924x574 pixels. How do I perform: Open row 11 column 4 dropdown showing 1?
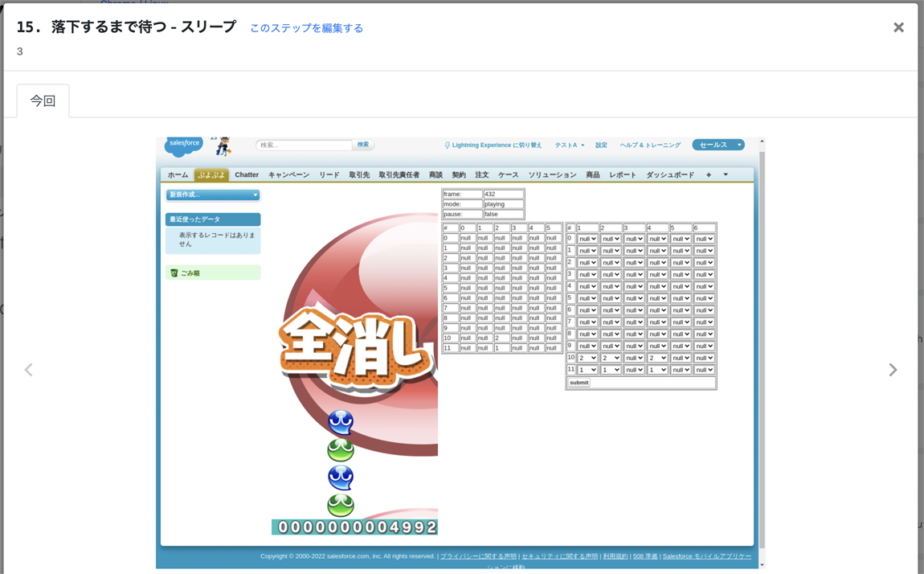(x=657, y=370)
